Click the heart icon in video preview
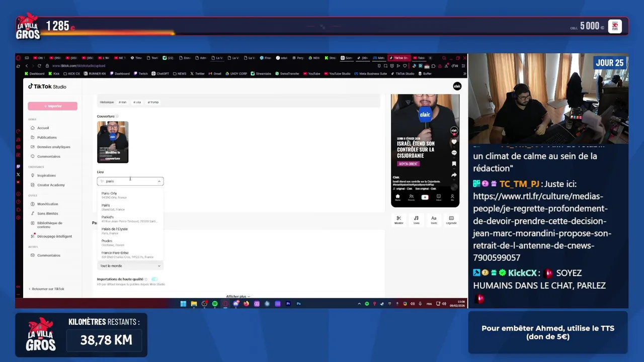This screenshot has width=644, height=362. tap(454, 142)
